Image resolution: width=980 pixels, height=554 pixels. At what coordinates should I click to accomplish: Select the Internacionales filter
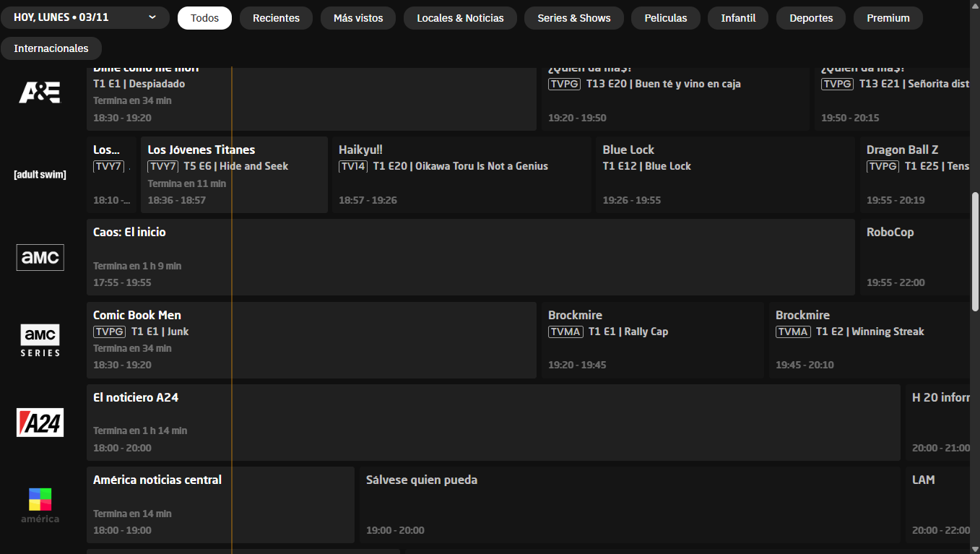coord(51,48)
